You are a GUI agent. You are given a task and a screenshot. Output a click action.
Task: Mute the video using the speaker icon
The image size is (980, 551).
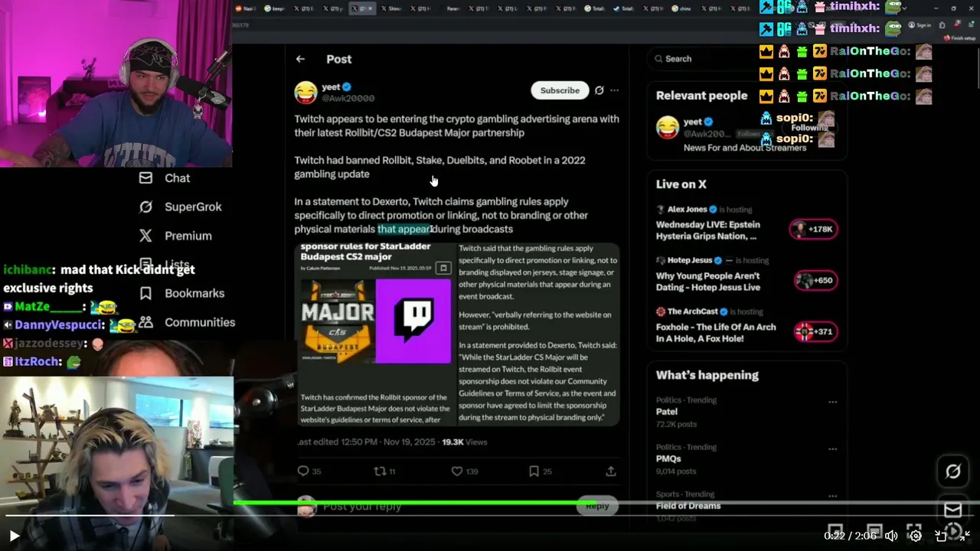(891, 536)
